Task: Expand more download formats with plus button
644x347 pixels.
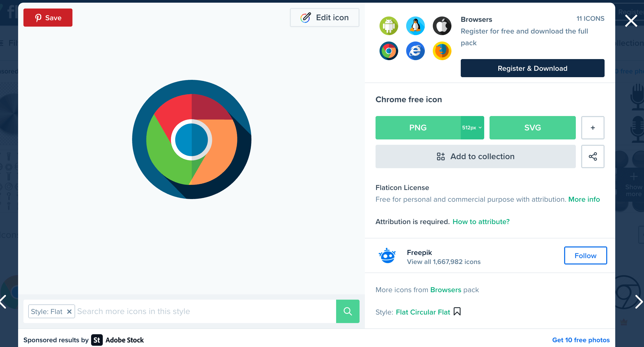Action: click(x=593, y=128)
